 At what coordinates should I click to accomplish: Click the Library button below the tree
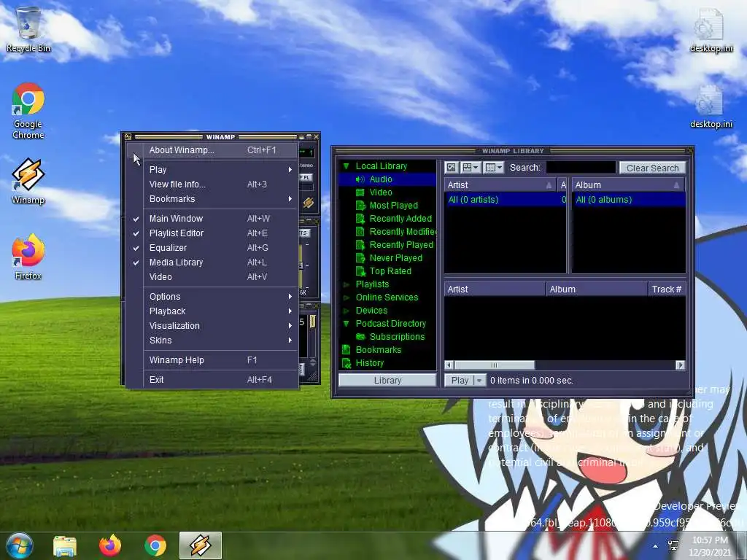click(387, 381)
